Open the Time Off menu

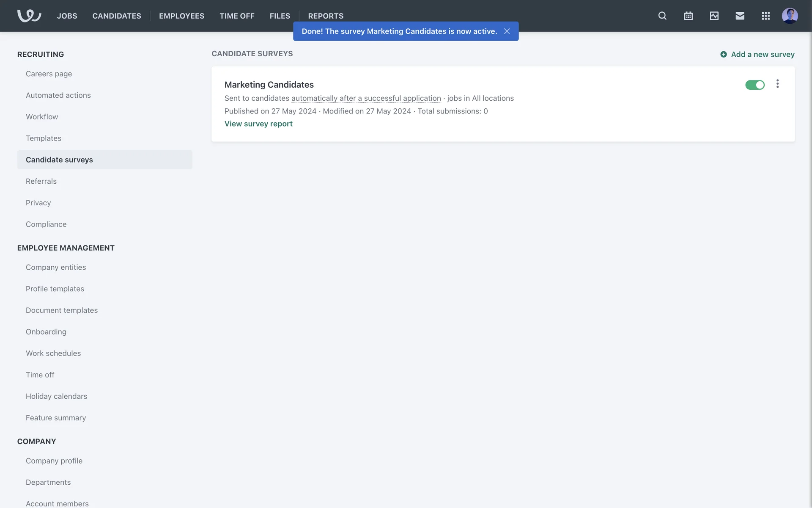(x=237, y=16)
